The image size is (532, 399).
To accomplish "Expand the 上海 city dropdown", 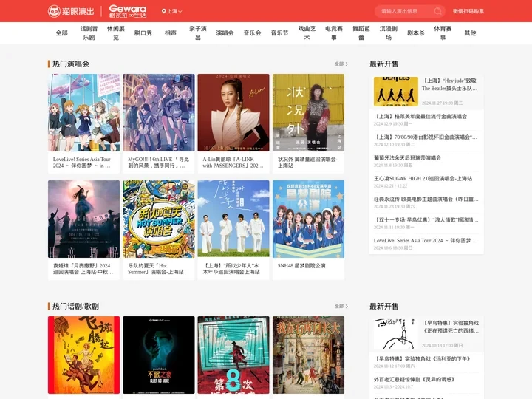I will coord(172,11).
